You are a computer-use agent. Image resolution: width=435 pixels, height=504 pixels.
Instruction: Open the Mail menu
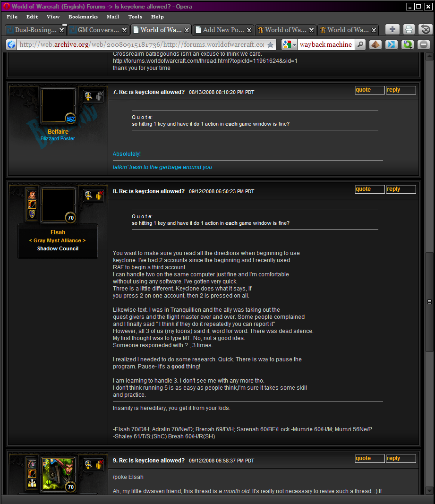(113, 17)
